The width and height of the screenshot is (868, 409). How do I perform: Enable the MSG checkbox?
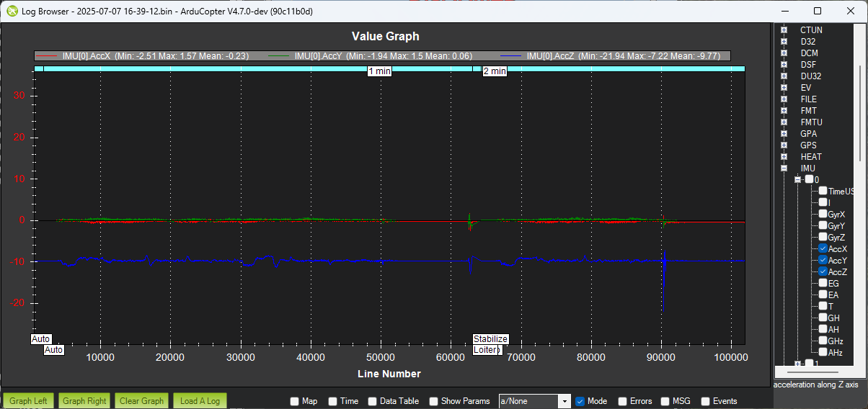(x=665, y=401)
